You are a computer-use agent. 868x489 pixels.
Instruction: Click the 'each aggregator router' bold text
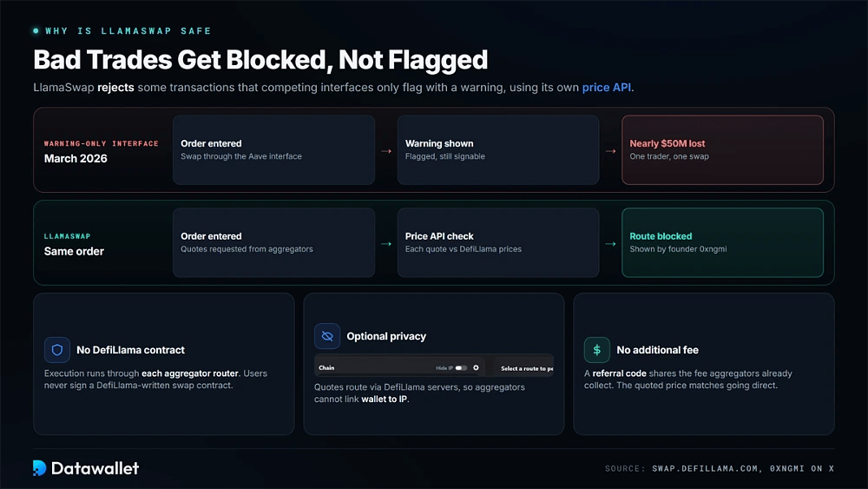190,373
